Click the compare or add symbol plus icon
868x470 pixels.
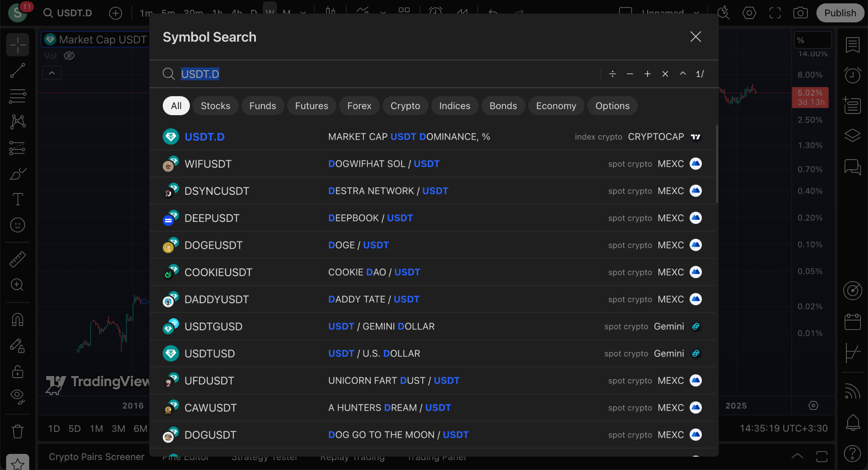115,13
